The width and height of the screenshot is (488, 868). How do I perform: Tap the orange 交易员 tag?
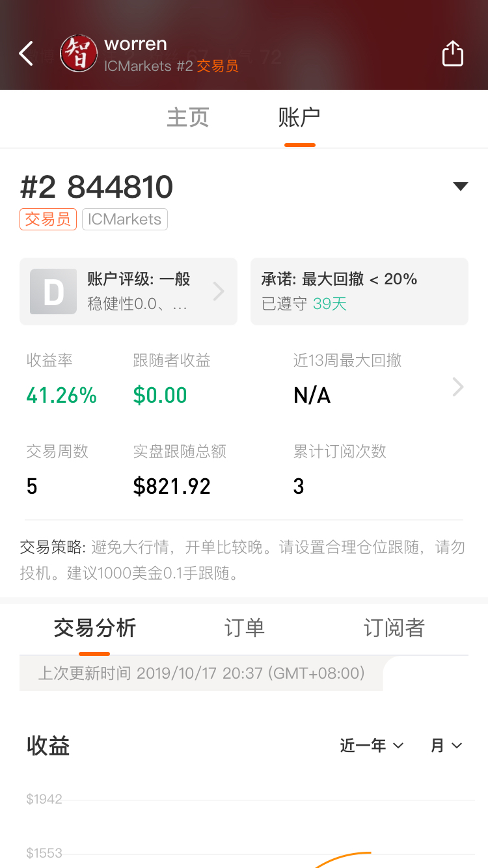point(48,219)
